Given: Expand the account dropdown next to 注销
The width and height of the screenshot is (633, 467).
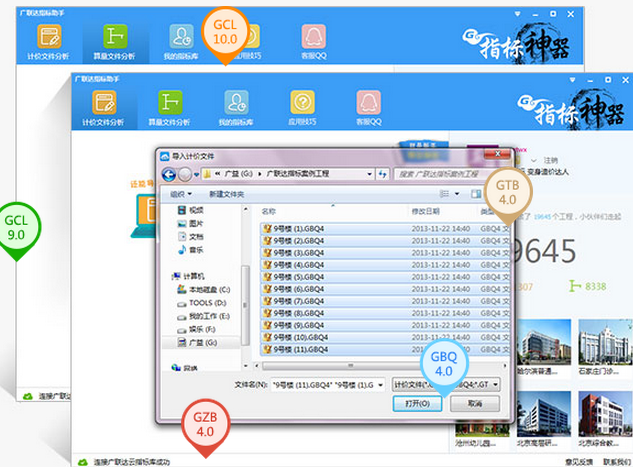Looking at the screenshot, I should 534,160.
